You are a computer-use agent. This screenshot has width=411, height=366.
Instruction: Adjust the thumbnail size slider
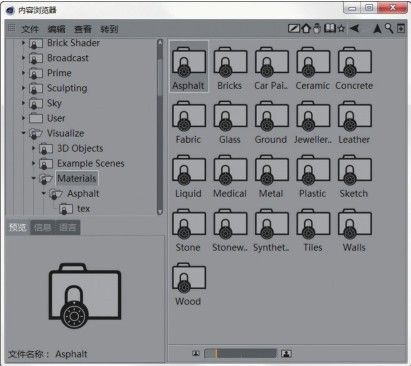(240, 353)
